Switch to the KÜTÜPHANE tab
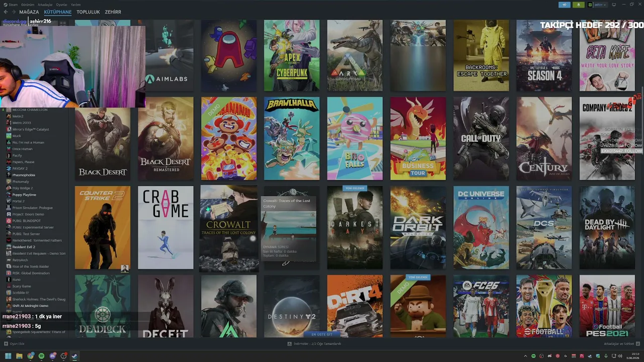 (x=58, y=12)
